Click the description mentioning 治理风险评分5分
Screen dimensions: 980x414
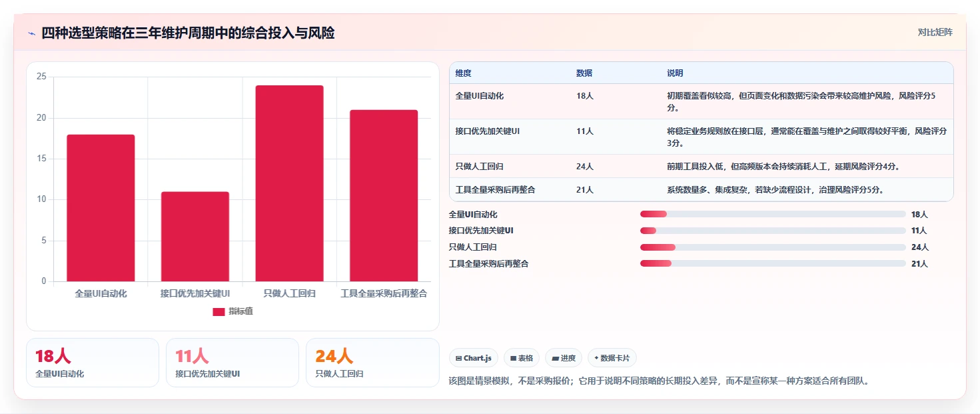[775, 190]
